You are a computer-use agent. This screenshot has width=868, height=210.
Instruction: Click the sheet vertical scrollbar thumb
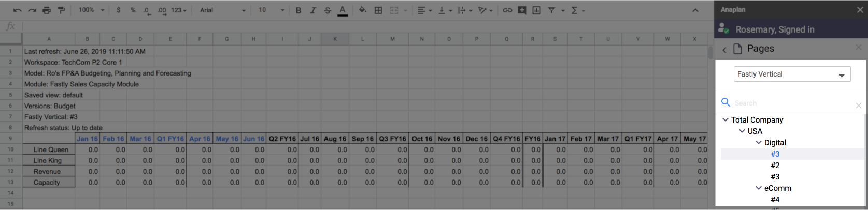710,52
